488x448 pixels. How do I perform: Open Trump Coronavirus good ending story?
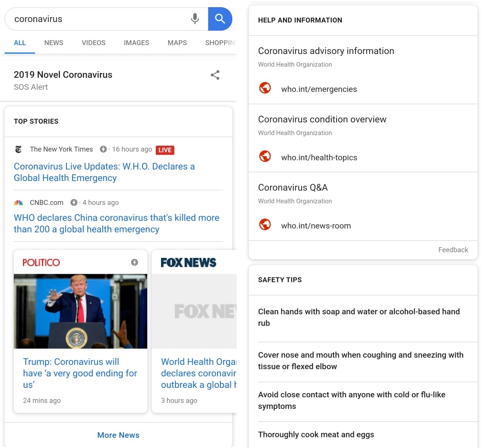[x=80, y=373]
